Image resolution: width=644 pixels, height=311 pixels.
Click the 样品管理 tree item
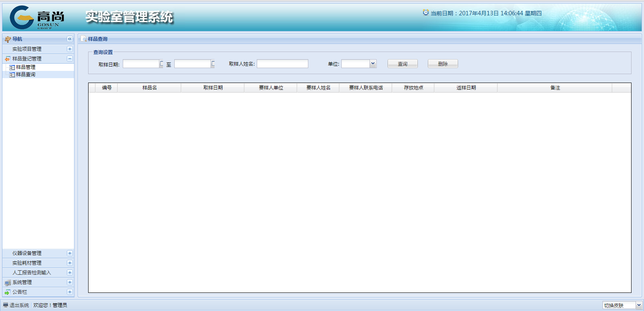pyautogui.click(x=26, y=67)
